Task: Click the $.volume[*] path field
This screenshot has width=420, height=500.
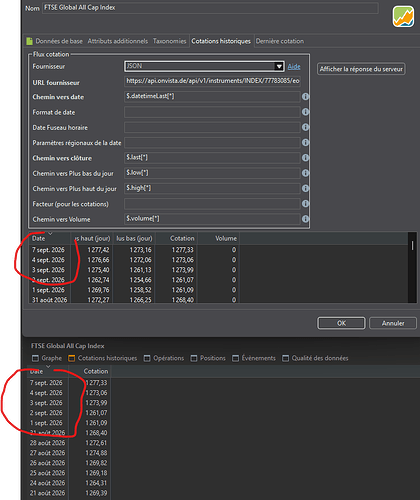Action: pos(212,219)
